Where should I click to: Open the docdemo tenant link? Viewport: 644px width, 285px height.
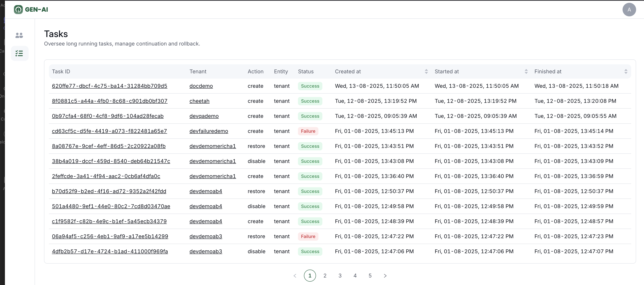coord(201,86)
